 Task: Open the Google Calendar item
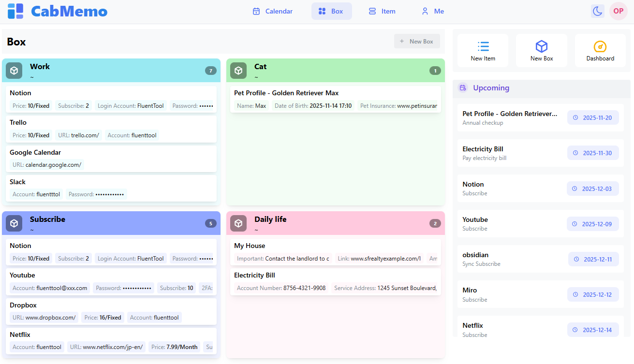coord(111,159)
